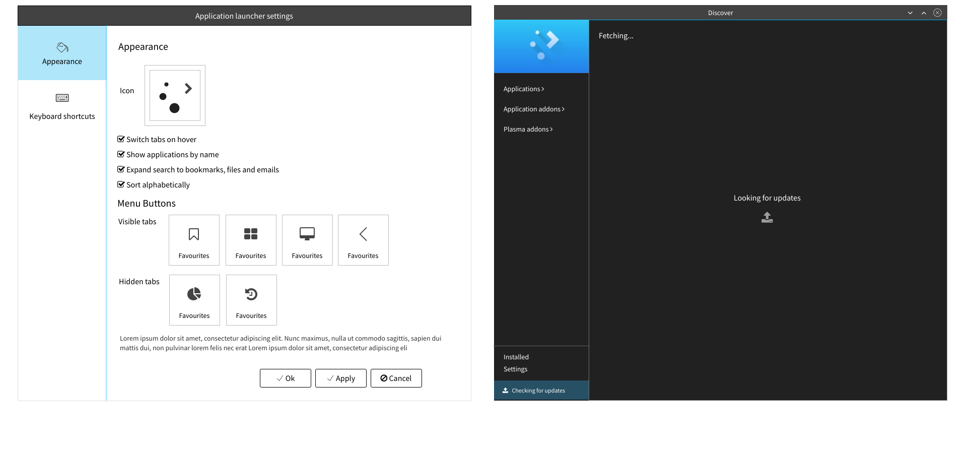980x451 pixels.
Task: Click the launcher icon preview button
Action: coord(175,95)
